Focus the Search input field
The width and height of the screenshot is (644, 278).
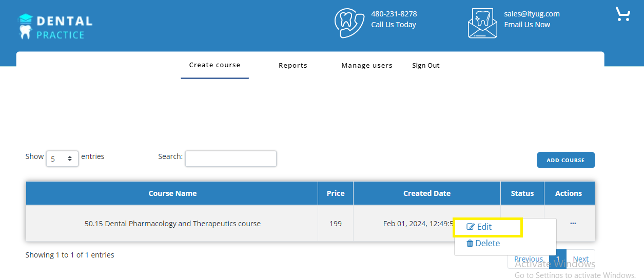pos(230,158)
